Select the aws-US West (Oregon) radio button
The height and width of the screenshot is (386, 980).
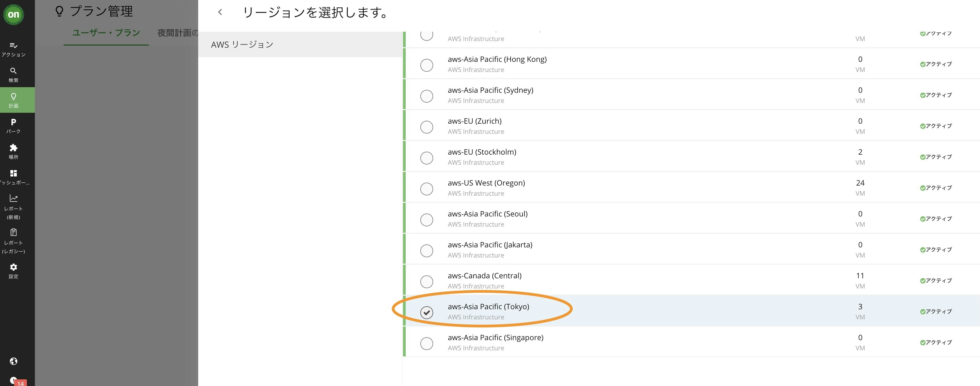coord(426,189)
